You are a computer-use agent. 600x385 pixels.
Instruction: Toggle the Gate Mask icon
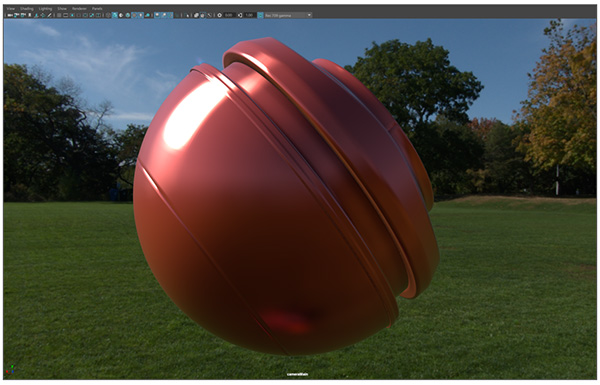click(x=78, y=15)
